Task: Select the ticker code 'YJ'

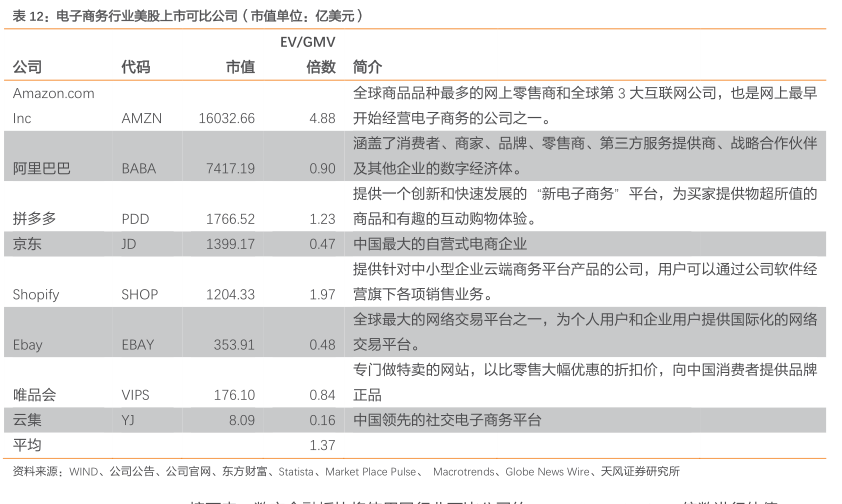Action: (128, 420)
